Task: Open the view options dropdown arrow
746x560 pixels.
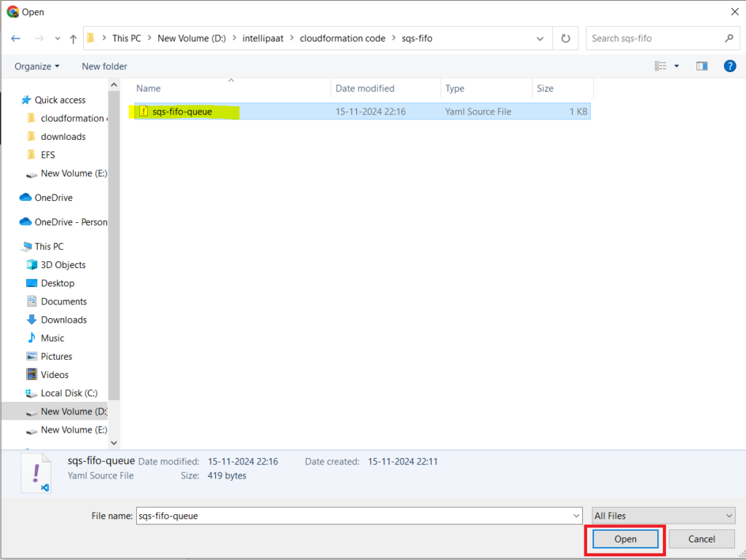Action: [x=677, y=66]
